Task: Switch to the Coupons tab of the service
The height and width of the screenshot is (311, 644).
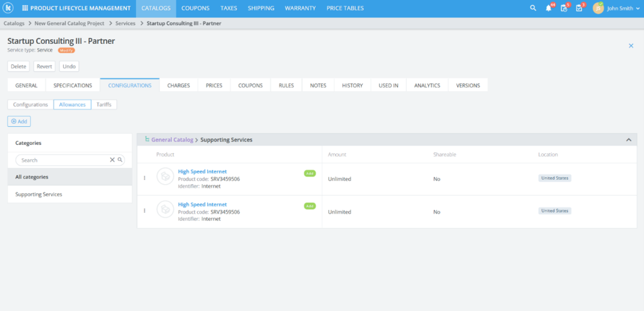Action: (251, 86)
